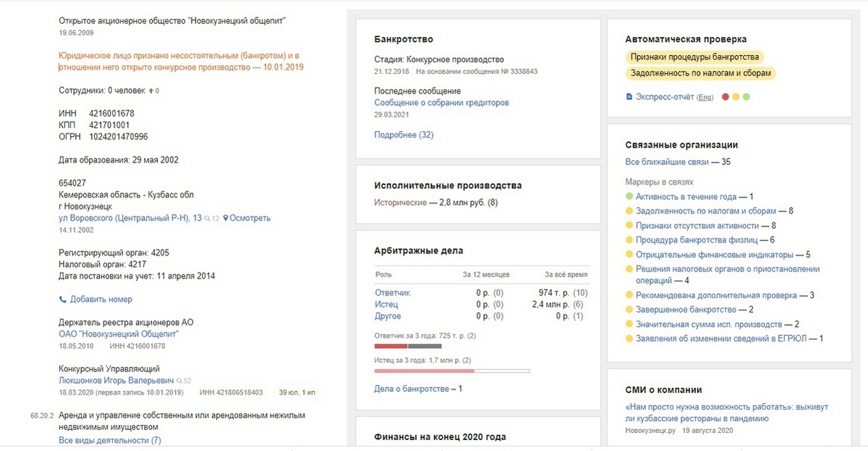Open Дела о банкротстве link

412,389
